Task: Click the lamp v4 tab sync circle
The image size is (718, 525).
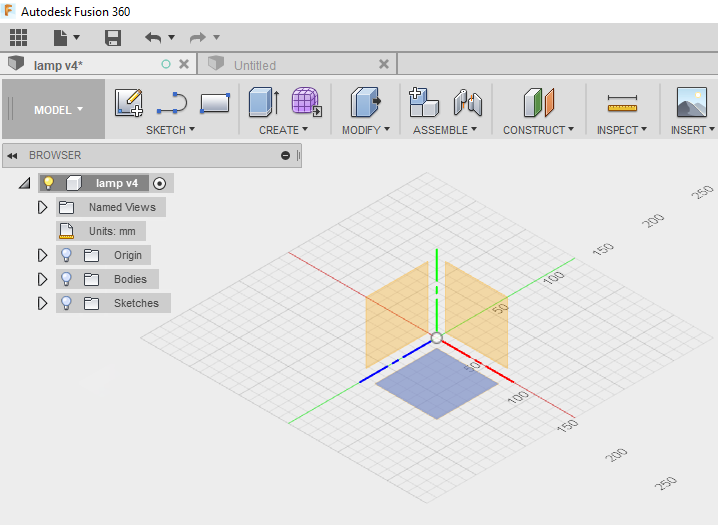Action: (166, 65)
